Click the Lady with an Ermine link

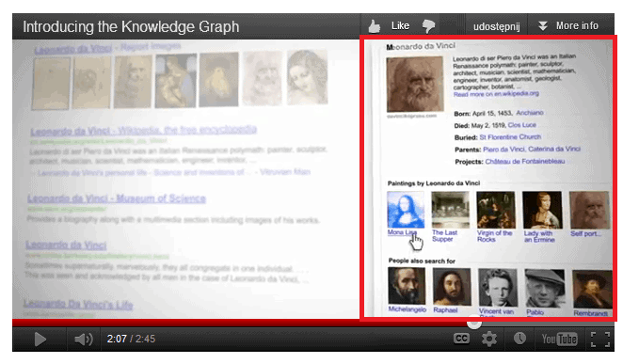[x=539, y=237]
